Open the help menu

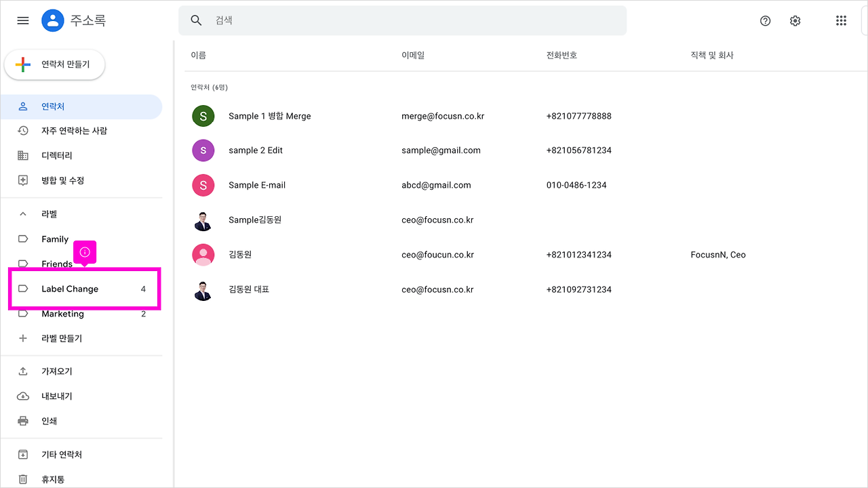[x=765, y=20]
